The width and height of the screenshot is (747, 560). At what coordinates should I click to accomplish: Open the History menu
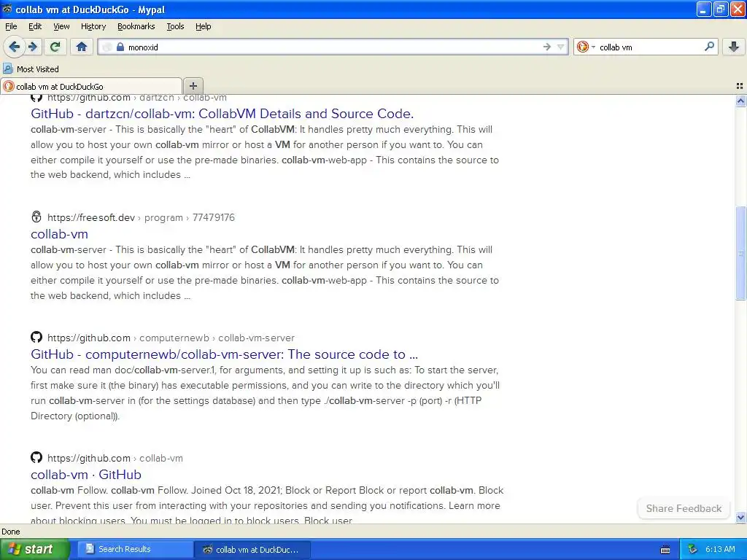coord(93,26)
